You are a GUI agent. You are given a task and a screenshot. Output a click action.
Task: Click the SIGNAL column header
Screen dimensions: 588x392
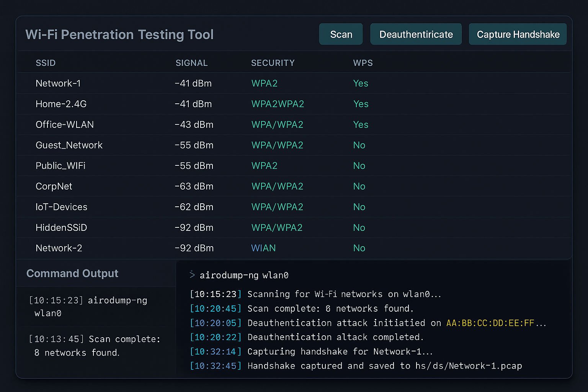point(191,63)
